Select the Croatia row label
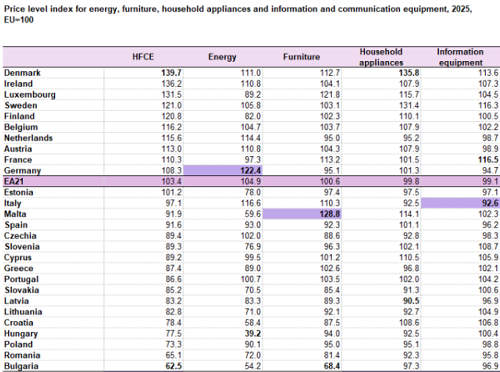This screenshot has width=500, height=372. coord(19,323)
